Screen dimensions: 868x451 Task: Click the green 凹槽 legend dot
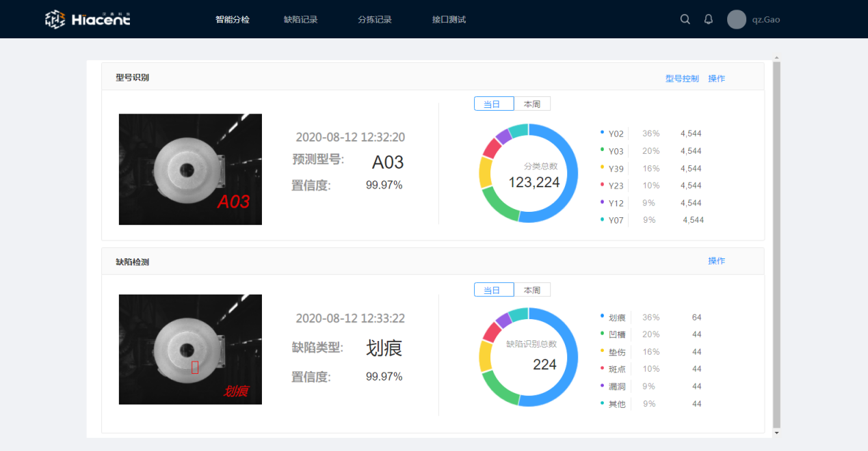602,333
